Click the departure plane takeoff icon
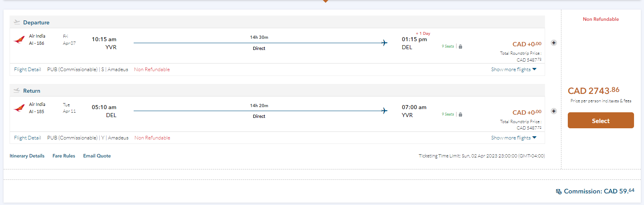The height and width of the screenshot is (205, 644). (x=17, y=22)
